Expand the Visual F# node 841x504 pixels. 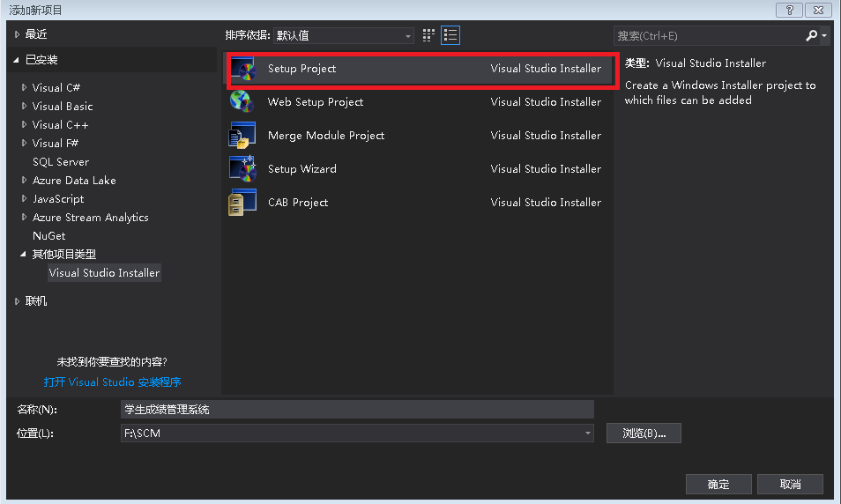coord(24,143)
